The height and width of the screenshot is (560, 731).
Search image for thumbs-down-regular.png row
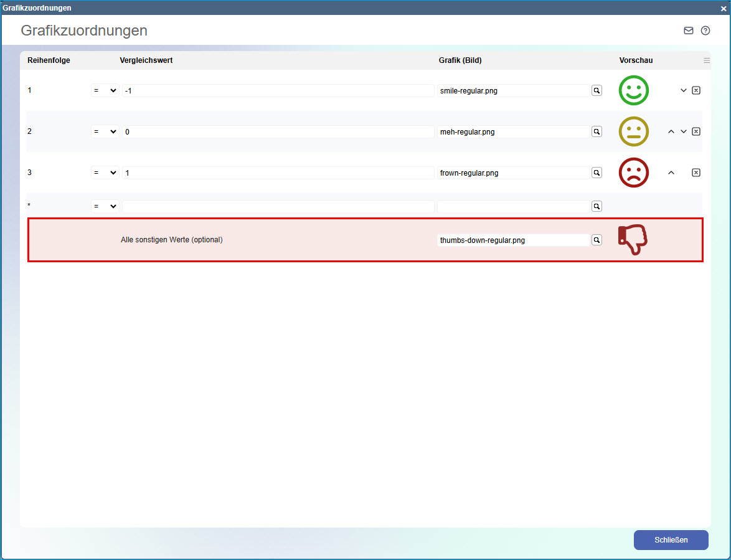(597, 240)
